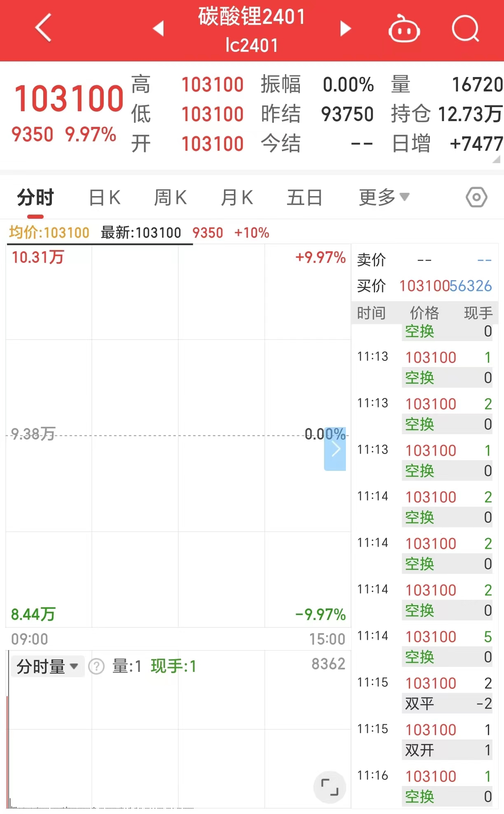504x814 pixels.
Task: Tap the -9.97% chart axis label
Action: tap(320, 614)
